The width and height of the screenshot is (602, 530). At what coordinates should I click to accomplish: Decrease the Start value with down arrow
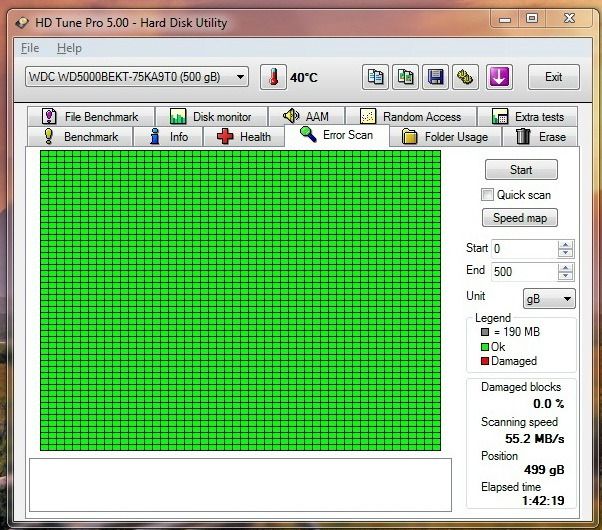tap(566, 253)
